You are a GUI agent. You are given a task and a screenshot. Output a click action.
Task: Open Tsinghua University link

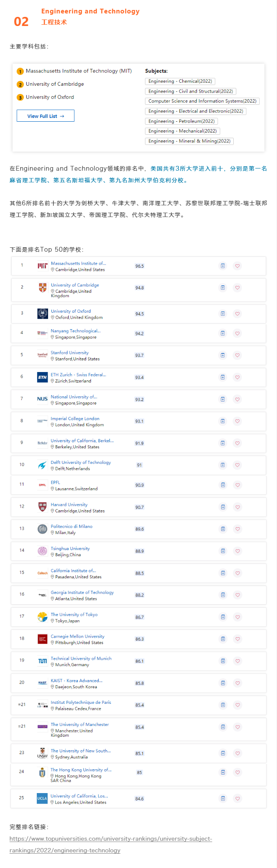[x=71, y=548]
